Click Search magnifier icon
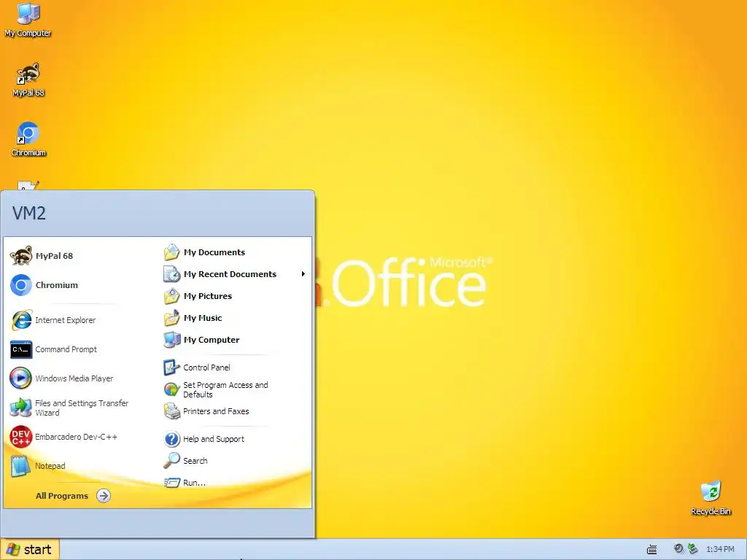 [x=171, y=461]
